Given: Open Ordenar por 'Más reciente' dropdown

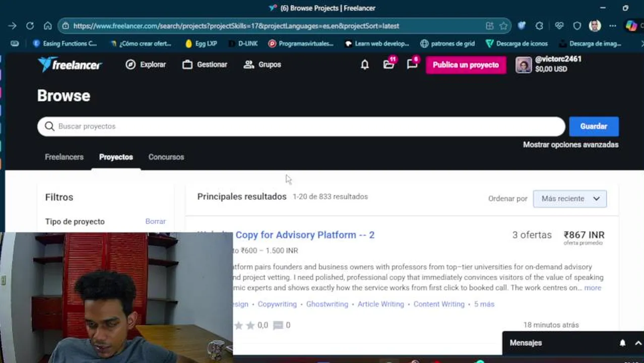Looking at the screenshot, I should coord(570,199).
